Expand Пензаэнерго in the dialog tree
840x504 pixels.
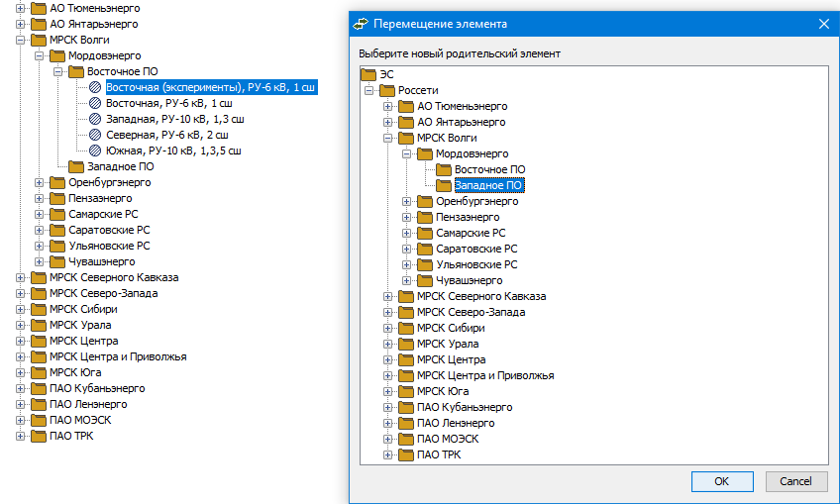(406, 218)
